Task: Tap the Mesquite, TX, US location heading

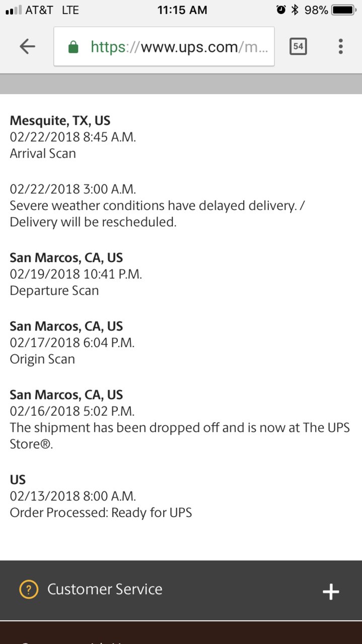Action: click(60, 120)
